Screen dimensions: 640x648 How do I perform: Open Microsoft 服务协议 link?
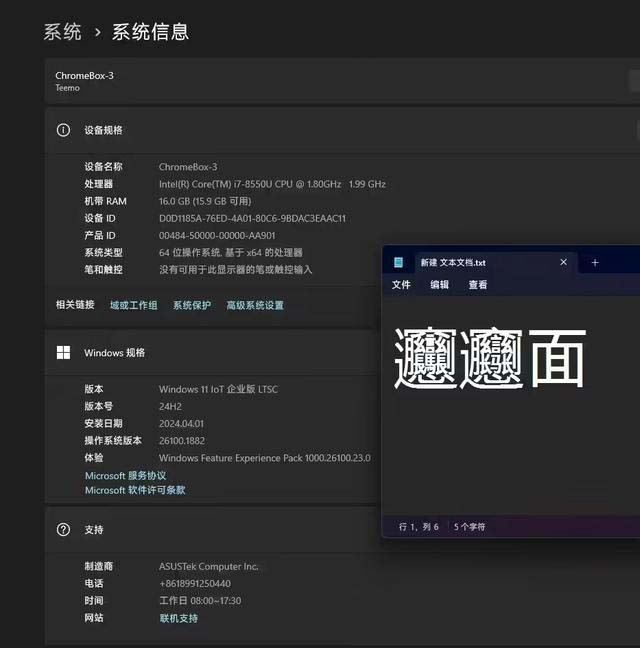125,476
